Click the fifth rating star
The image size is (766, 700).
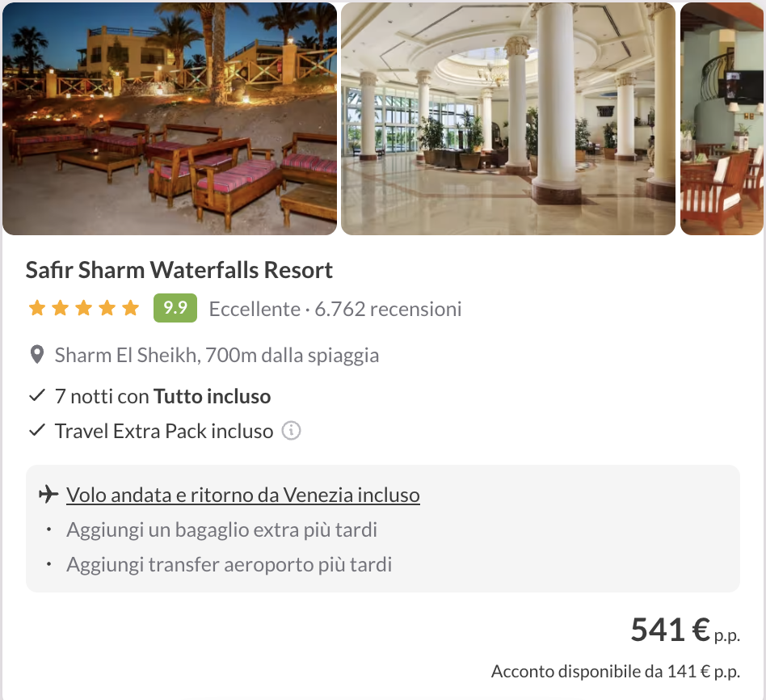(130, 308)
